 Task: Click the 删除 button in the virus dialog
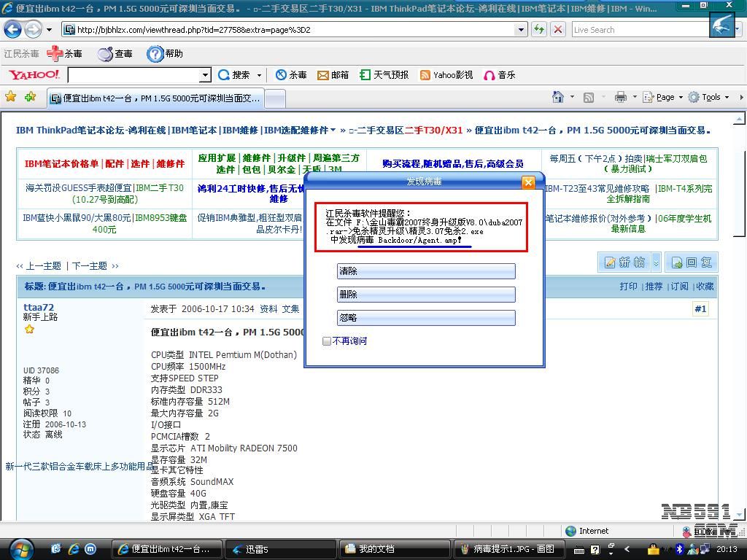pyautogui.click(x=426, y=295)
